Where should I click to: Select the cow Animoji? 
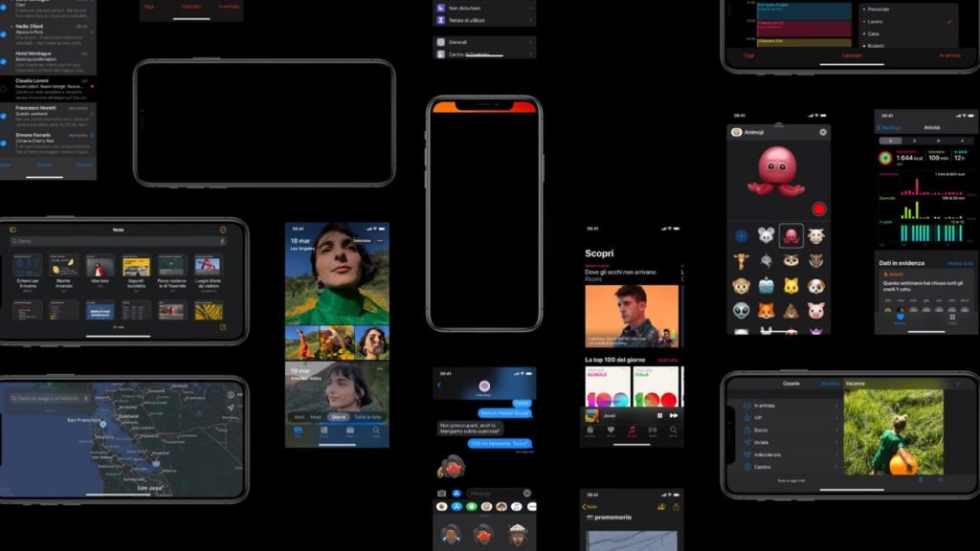point(815,235)
